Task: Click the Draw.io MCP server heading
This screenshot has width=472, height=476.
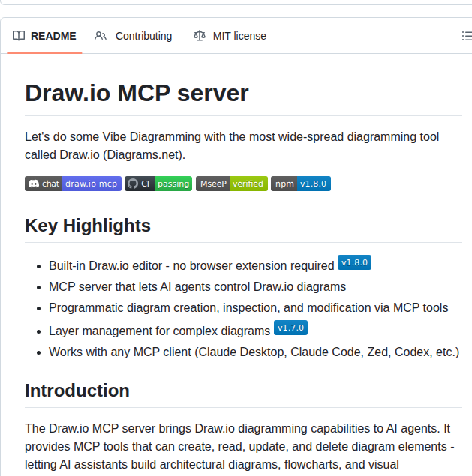Action: 137,93
